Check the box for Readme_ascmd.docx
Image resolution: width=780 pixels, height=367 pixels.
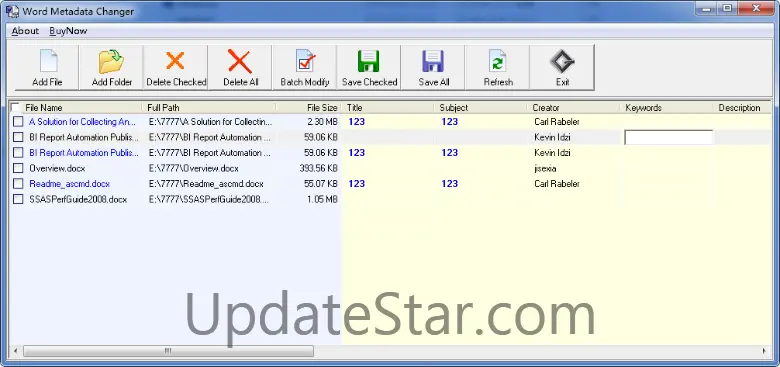coord(18,184)
